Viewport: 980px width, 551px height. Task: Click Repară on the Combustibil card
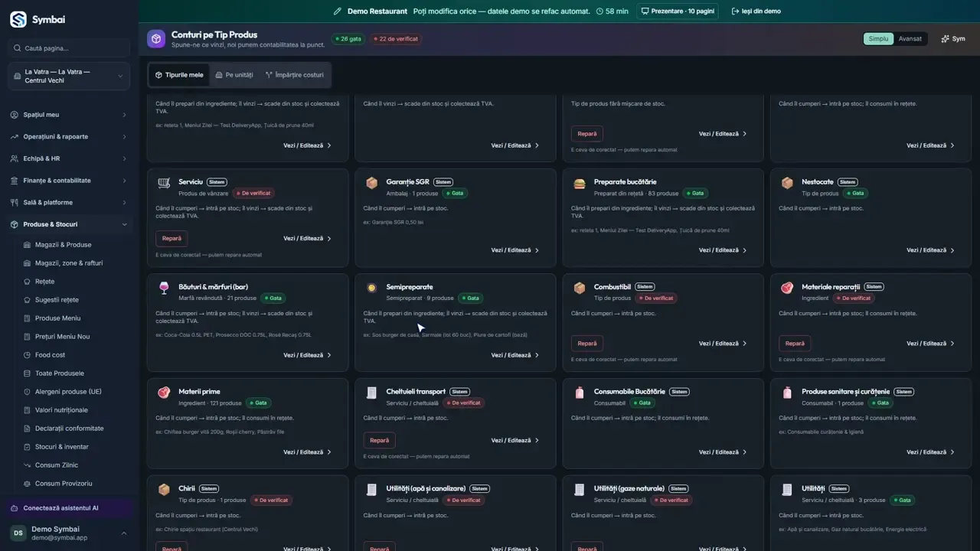[x=587, y=344]
